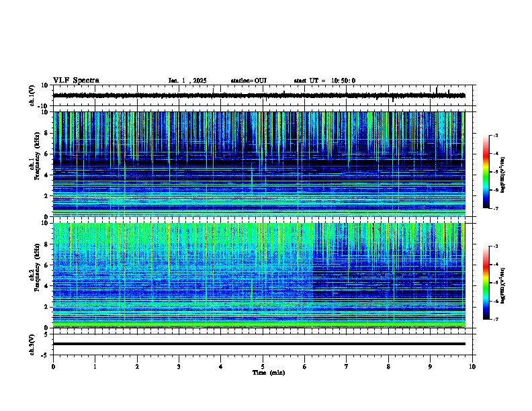532x411 pixels.
Task: Click time axis tick label 1
Action: click(95, 367)
